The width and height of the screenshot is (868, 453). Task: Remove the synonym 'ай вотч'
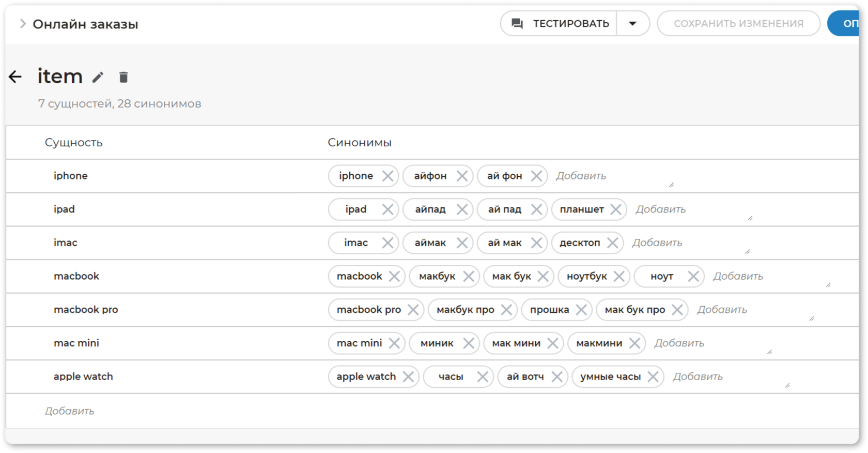pos(557,377)
